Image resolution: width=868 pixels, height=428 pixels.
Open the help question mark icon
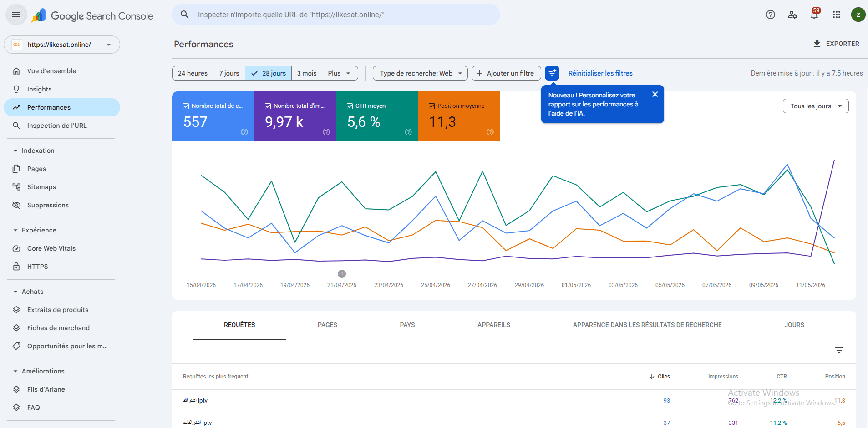click(x=771, y=15)
